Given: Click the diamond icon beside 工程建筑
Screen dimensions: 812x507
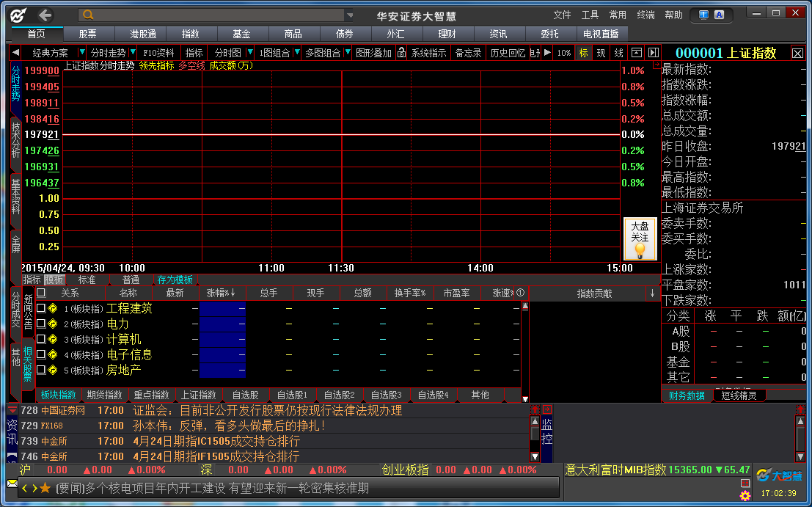Looking at the screenshot, I should 52,309.
